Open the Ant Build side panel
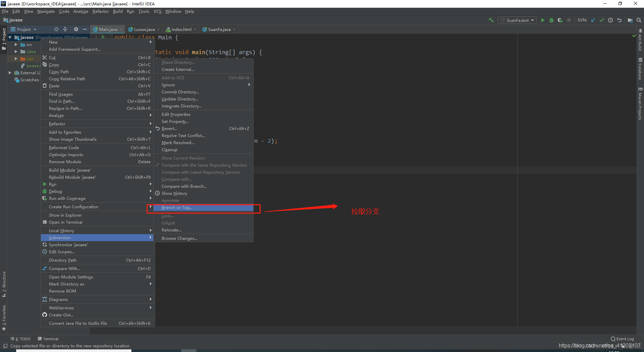The width and height of the screenshot is (644, 352). click(x=640, y=40)
